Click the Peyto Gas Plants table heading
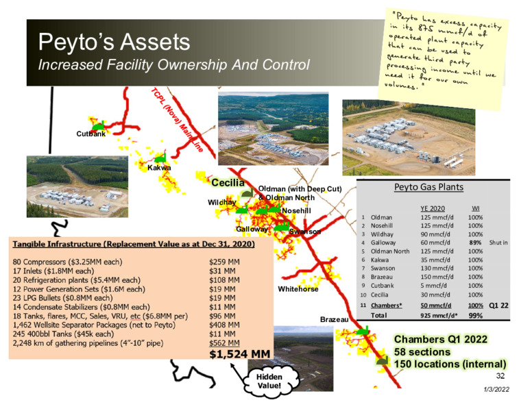Viewport: 532px width, 411px height. [x=428, y=187]
